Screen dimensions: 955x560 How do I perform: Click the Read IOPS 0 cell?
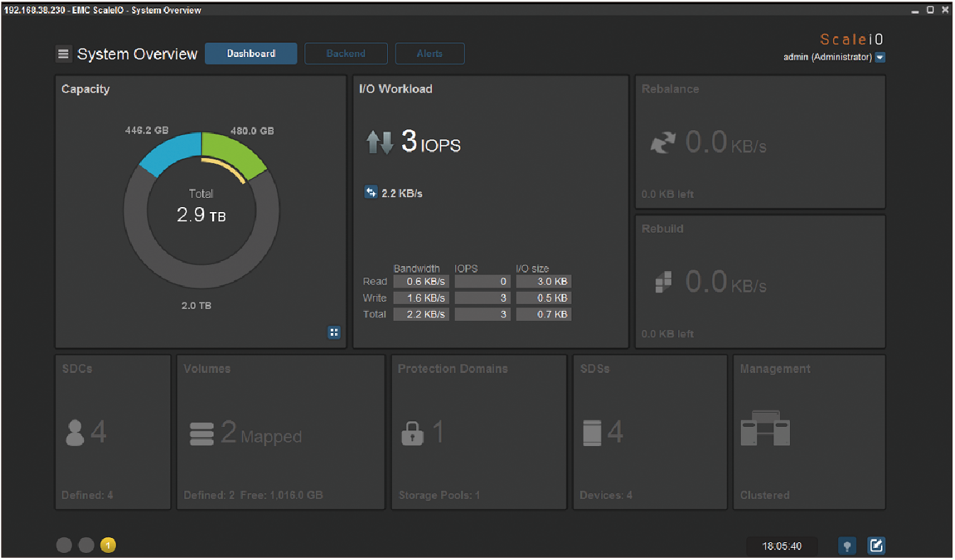[482, 282]
